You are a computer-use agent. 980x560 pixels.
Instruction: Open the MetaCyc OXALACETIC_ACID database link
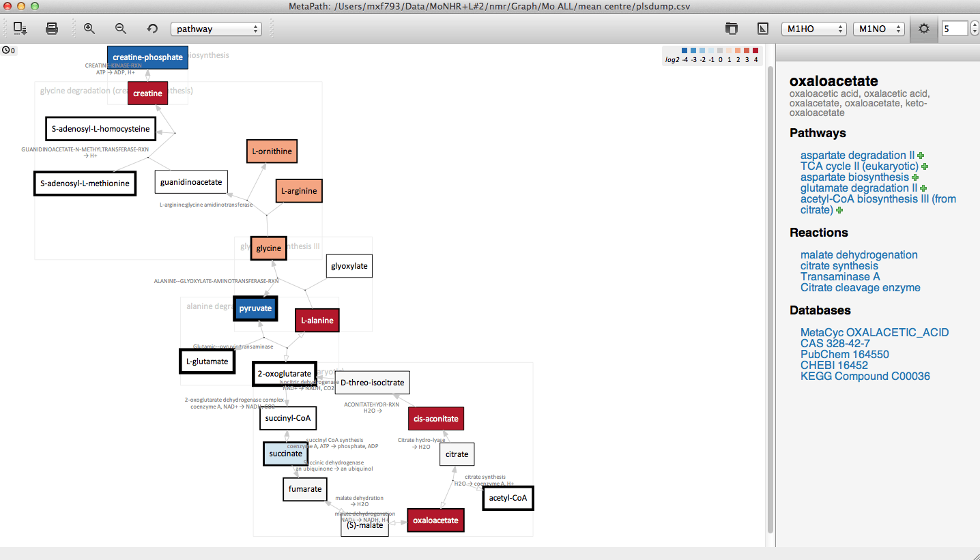click(x=874, y=333)
